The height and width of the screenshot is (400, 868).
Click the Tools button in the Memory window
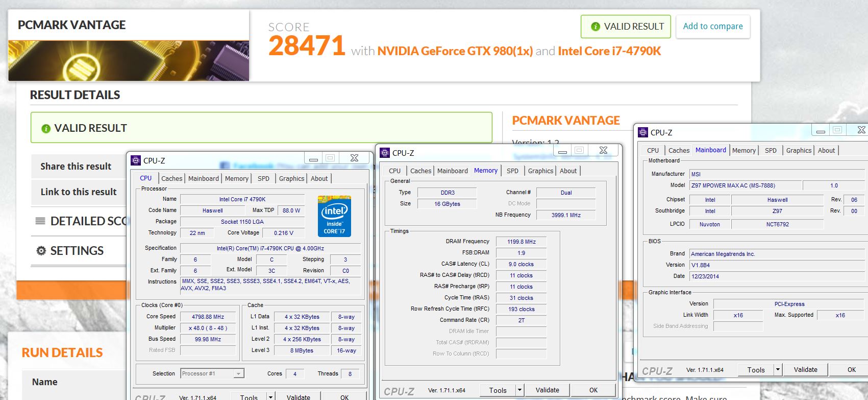(498, 390)
